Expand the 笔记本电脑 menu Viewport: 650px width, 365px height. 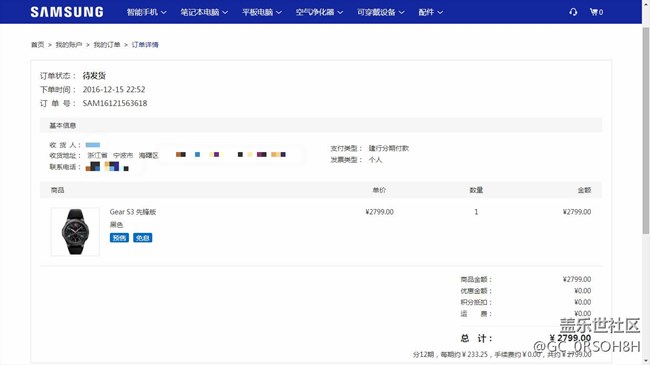coord(204,12)
